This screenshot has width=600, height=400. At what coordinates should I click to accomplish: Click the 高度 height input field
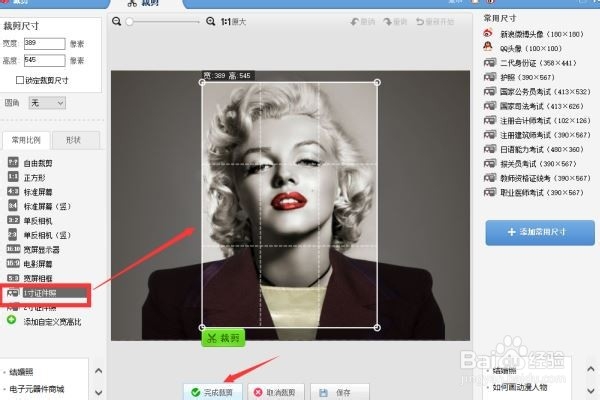coord(44,60)
